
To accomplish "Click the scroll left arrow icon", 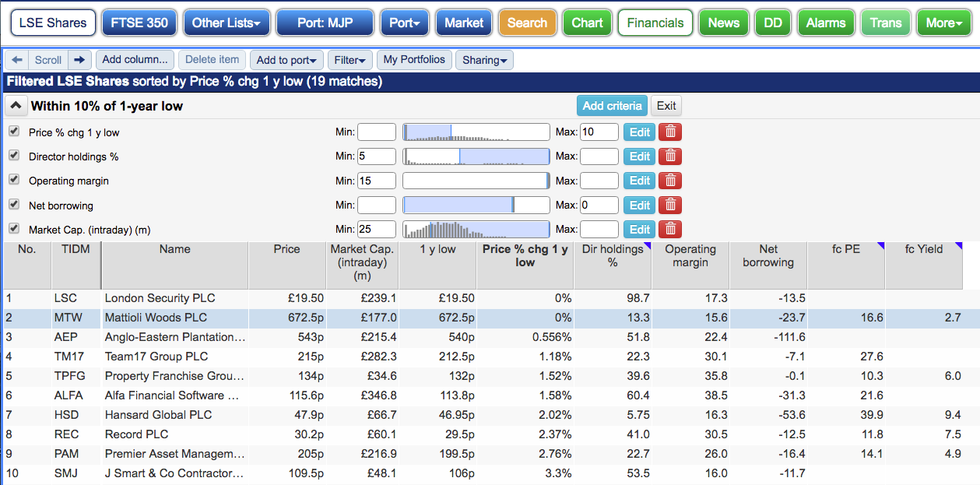I will coord(16,60).
